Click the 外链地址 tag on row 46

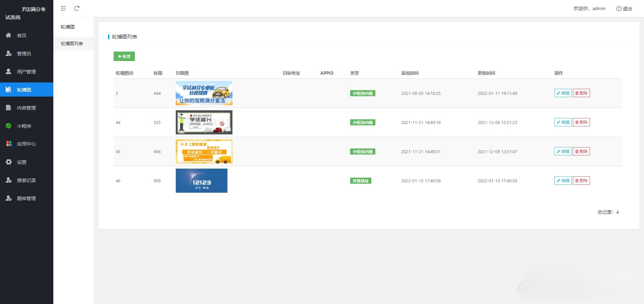point(360,181)
